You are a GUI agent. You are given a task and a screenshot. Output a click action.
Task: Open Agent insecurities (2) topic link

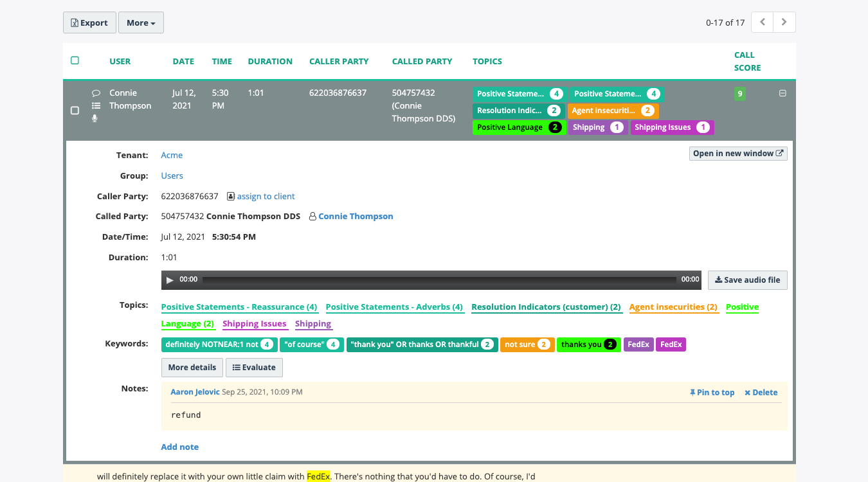click(673, 307)
